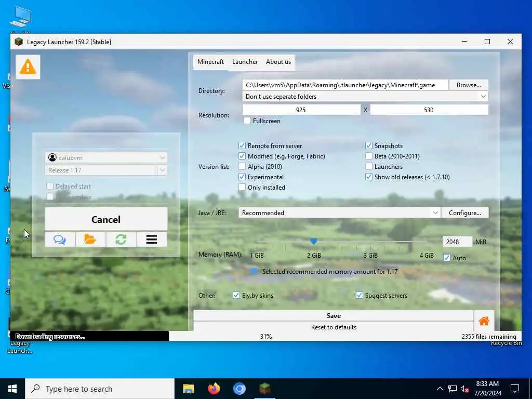Toggle Show old releases checkbox
The image size is (532, 399).
click(x=369, y=177)
